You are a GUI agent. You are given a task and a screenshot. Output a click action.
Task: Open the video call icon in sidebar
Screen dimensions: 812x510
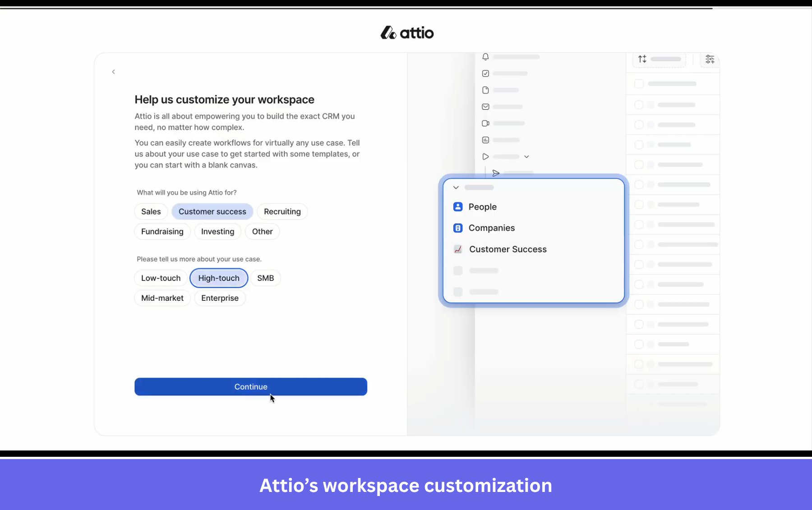pos(485,123)
